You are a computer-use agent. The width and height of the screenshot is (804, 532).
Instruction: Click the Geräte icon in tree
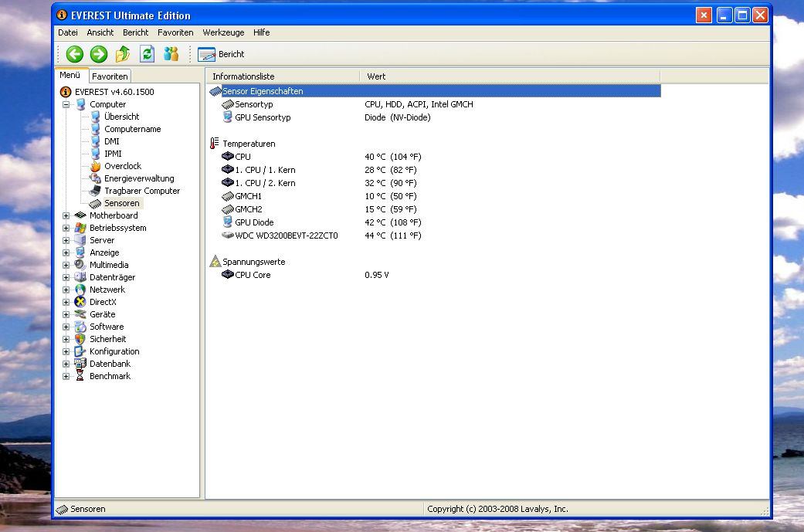point(80,314)
